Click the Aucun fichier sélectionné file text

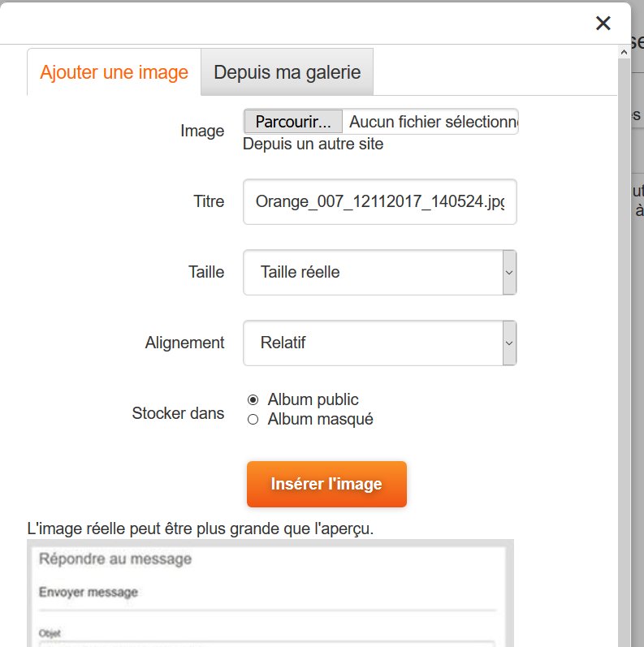pos(432,122)
